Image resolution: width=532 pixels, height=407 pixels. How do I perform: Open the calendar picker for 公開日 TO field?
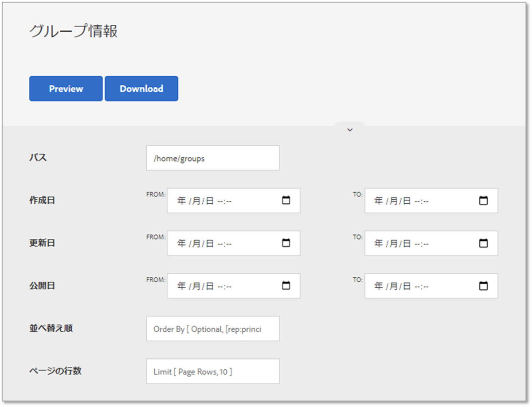tap(483, 286)
